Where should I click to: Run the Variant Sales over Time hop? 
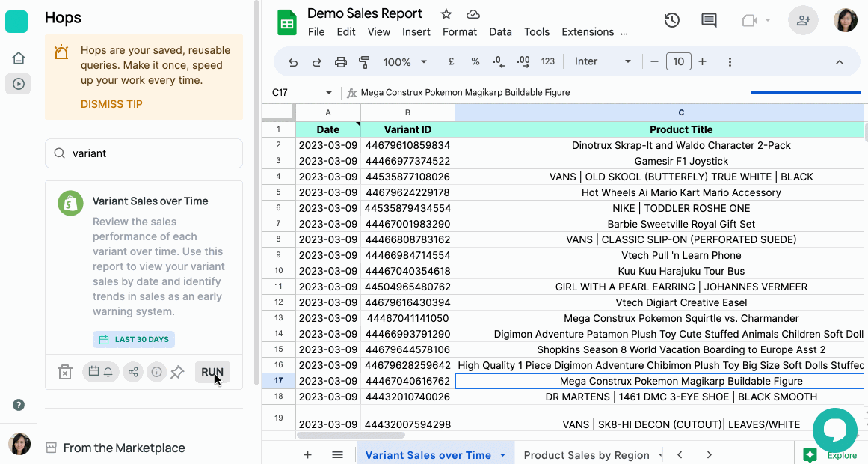212,372
